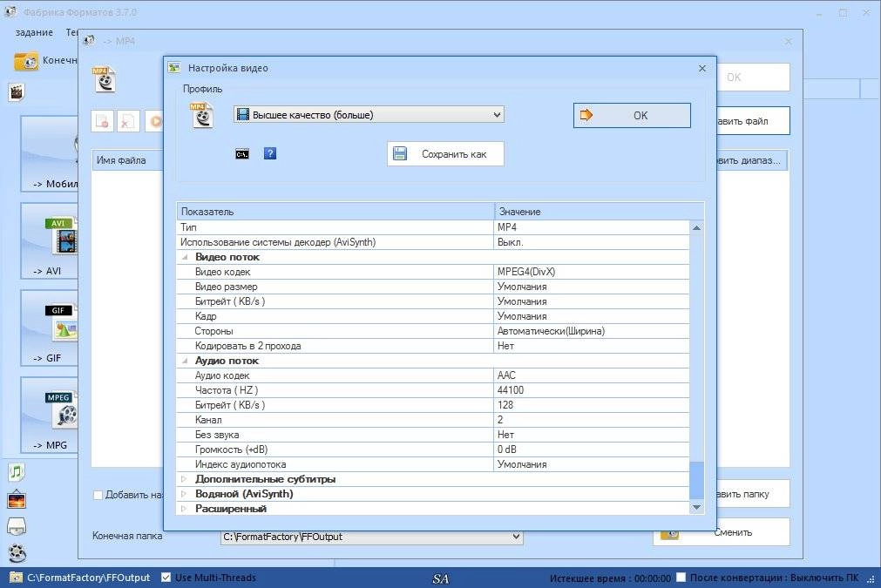
Task: Select the -> GIF conversion tile
Action: [50, 328]
